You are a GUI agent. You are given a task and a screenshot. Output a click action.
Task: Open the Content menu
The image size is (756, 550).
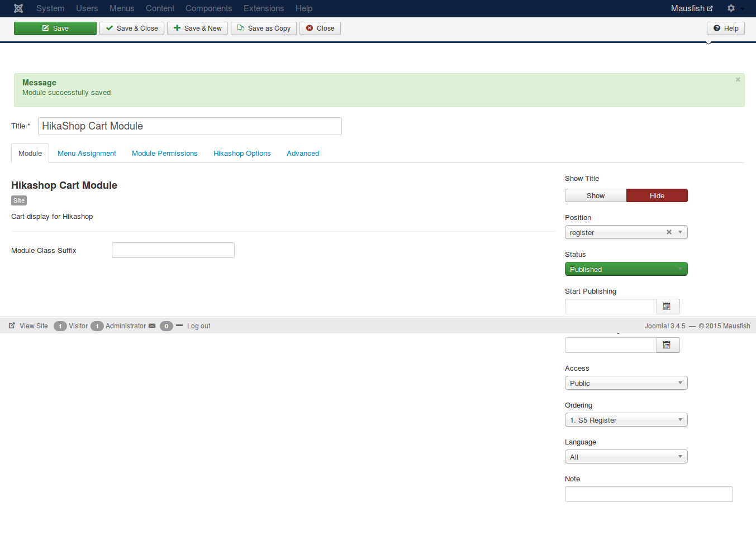pos(160,8)
